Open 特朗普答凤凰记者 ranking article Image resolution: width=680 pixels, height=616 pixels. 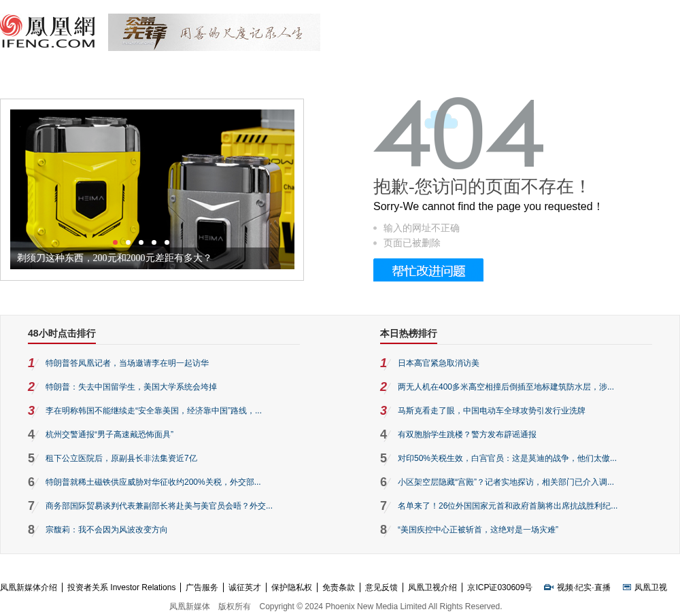[x=127, y=363]
